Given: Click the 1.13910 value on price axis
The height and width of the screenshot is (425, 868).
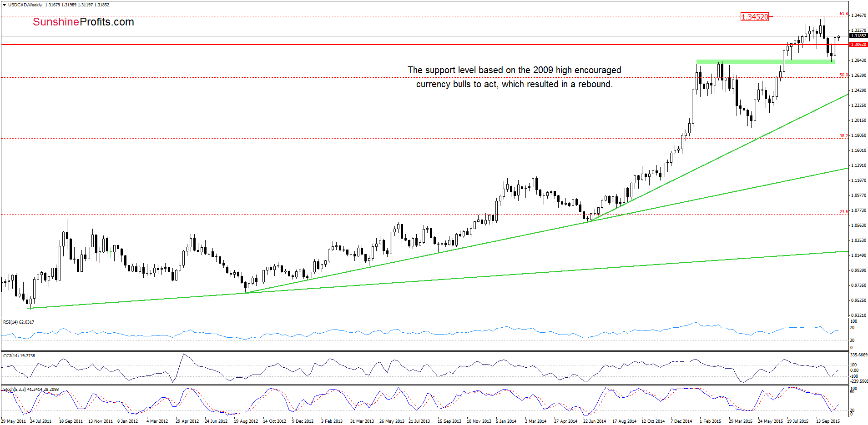Looking at the screenshot, I should (858, 165).
